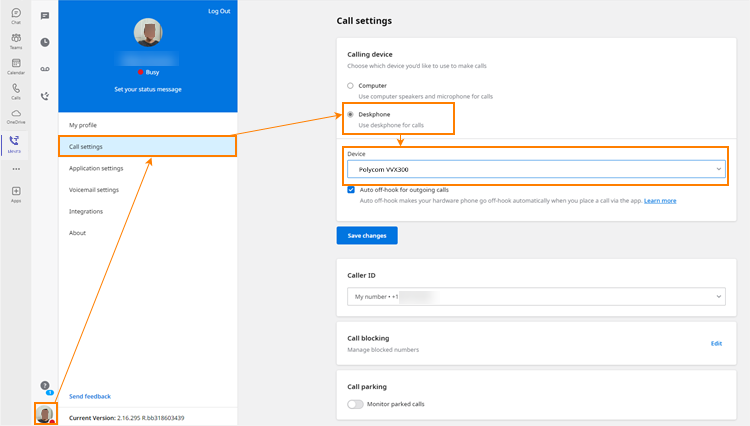Open the voicemail icon
The width and height of the screenshot is (750, 426).
(45, 69)
